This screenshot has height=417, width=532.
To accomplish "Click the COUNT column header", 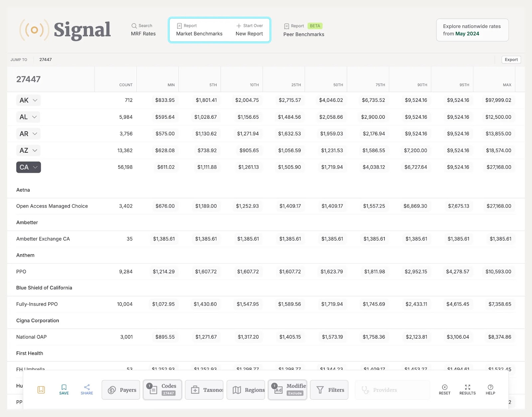I will [126, 85].
